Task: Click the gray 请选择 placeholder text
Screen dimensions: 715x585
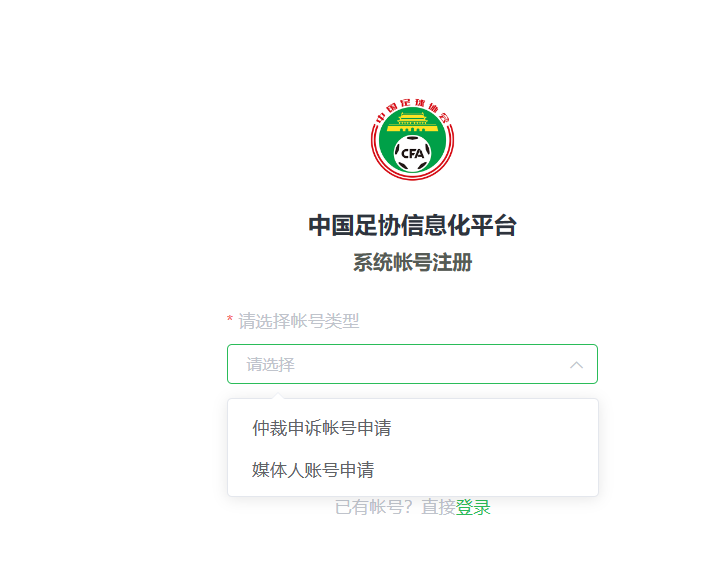Action: (x=270, y=364)
